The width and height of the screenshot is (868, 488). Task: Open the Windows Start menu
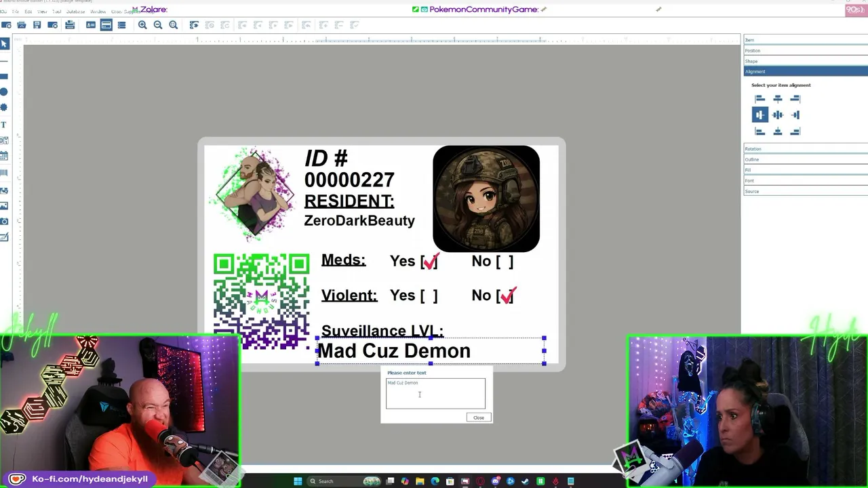[298, 481]
